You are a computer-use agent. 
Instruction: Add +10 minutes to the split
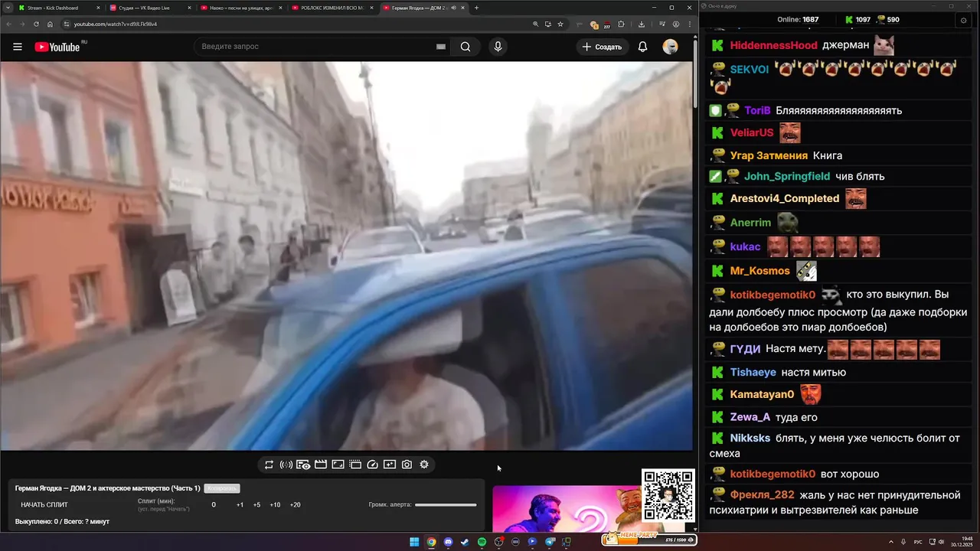pos(275,505)
